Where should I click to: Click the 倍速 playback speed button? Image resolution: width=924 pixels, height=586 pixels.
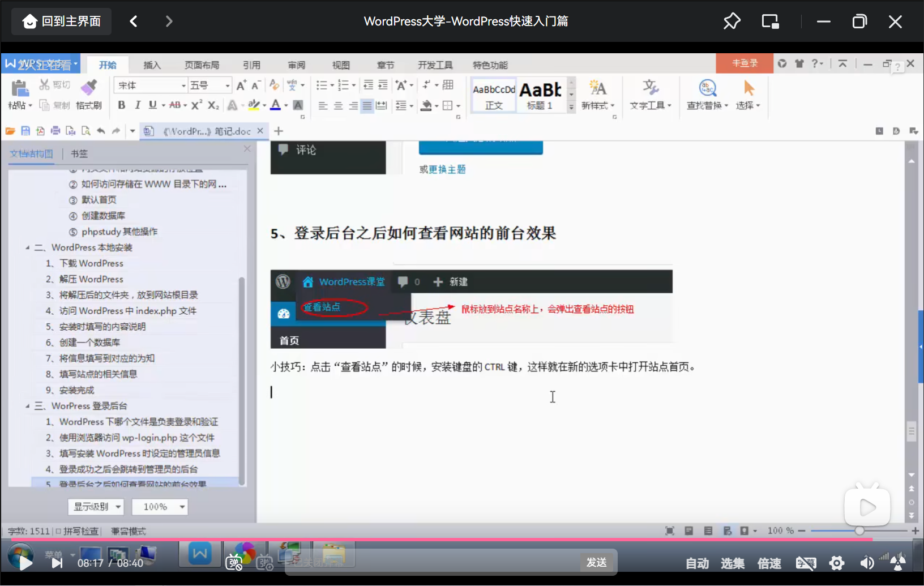[769, 563]
